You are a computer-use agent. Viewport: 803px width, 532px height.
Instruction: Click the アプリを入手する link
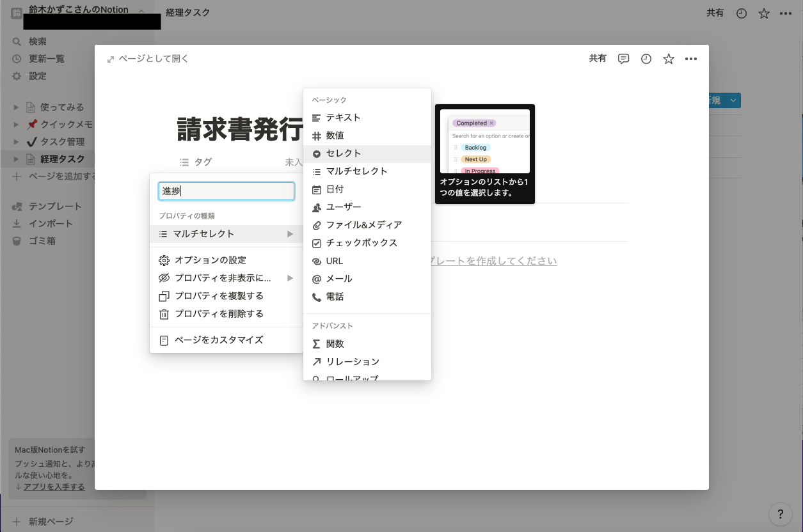(x=54, y=487)
